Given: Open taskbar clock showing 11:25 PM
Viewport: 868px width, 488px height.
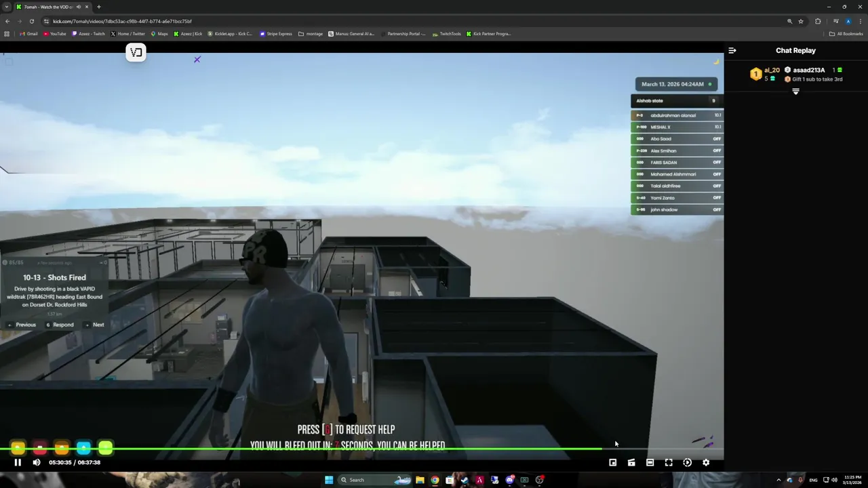Looking at the screenshot, I should (x=853, y=480).
